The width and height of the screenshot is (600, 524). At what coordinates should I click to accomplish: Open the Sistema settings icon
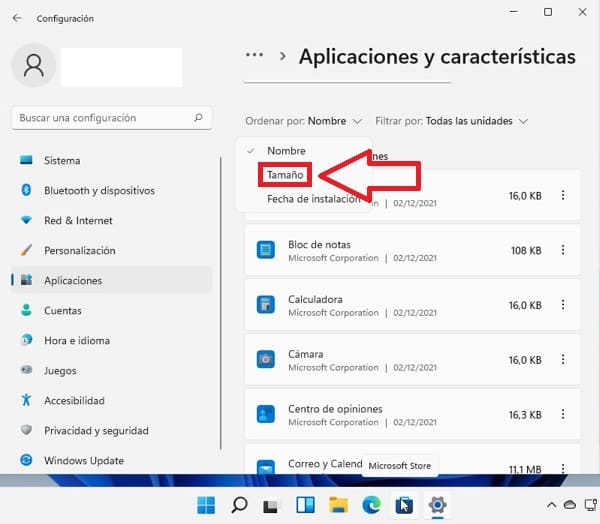[x=26, y=160]
